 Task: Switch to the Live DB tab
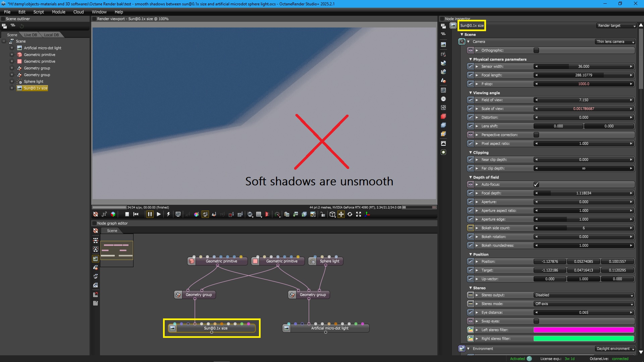31,35
